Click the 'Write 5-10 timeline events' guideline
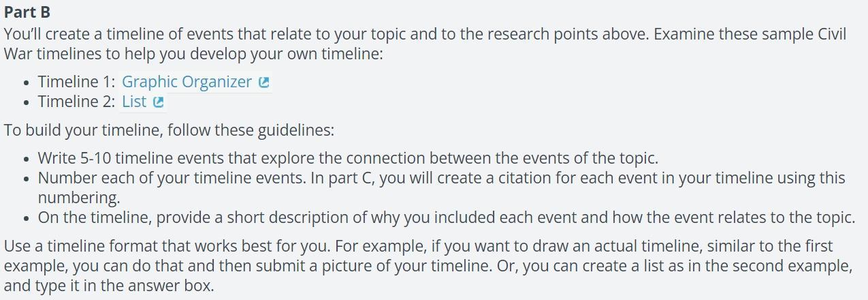This screenshot has height=300, width=868. 348,158
